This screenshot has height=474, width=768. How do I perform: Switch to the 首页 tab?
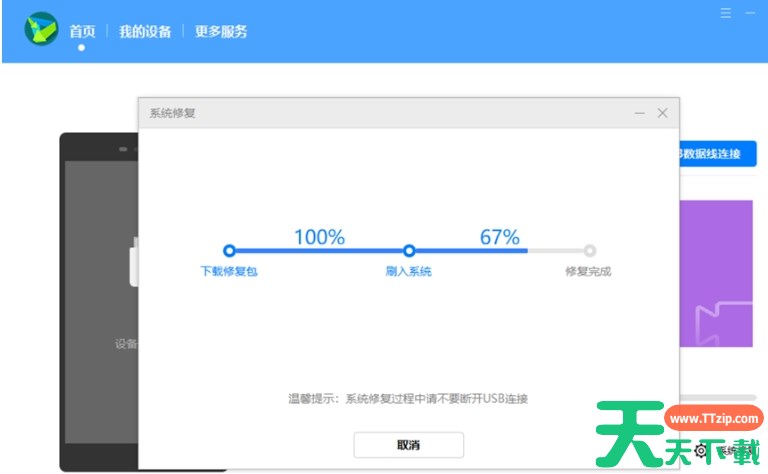click(82, 31)
